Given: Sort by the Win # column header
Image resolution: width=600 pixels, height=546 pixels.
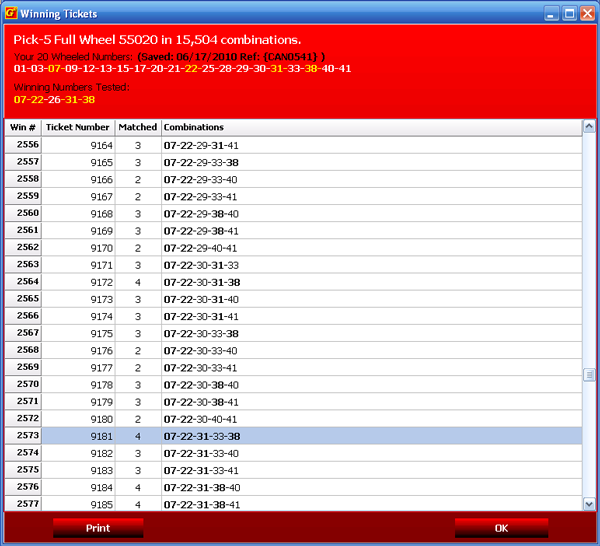Looking at the screenshot, I should [x=23, y=127].
